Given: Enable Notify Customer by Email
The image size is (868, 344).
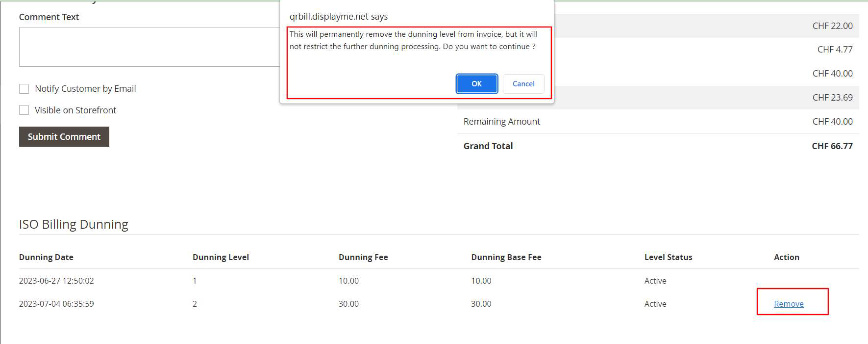Looking at the screenshot, I should pos(24,89).
